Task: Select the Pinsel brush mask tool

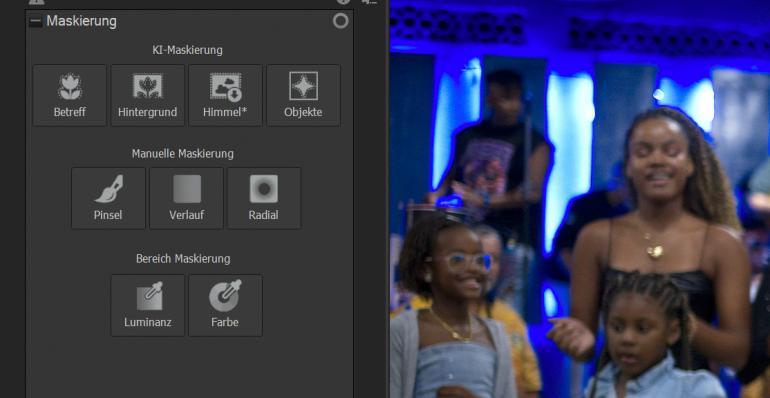Action: [109, 198]
